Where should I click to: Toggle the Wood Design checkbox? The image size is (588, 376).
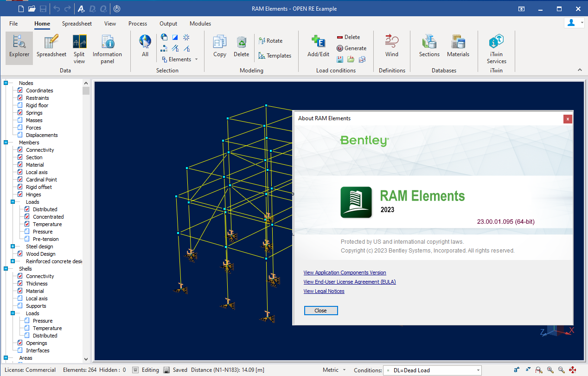point(20,254)
